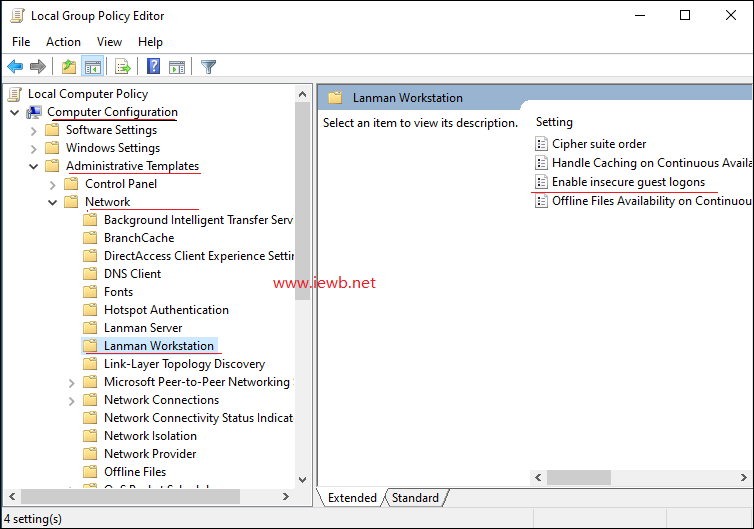
Task: Click the Cipher suite order setting icon
Action: (x=541, y=144)
